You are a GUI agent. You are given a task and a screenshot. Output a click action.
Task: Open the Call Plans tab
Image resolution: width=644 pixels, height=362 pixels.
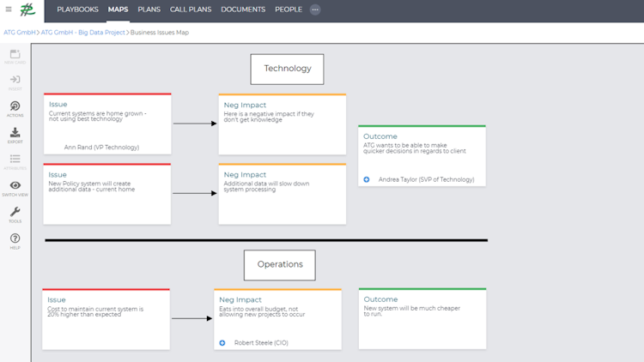[x=191, y=9]
